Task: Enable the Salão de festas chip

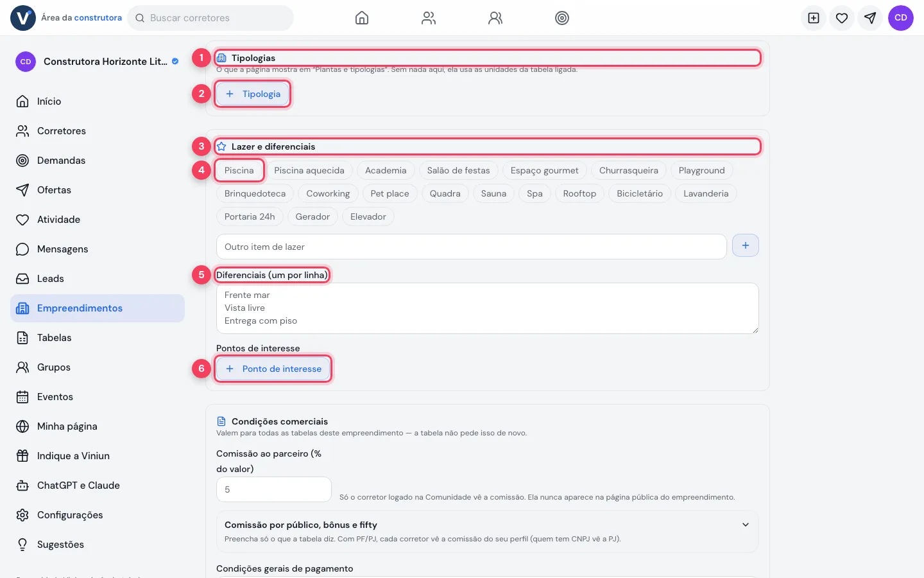Action: tap(458, 170)
